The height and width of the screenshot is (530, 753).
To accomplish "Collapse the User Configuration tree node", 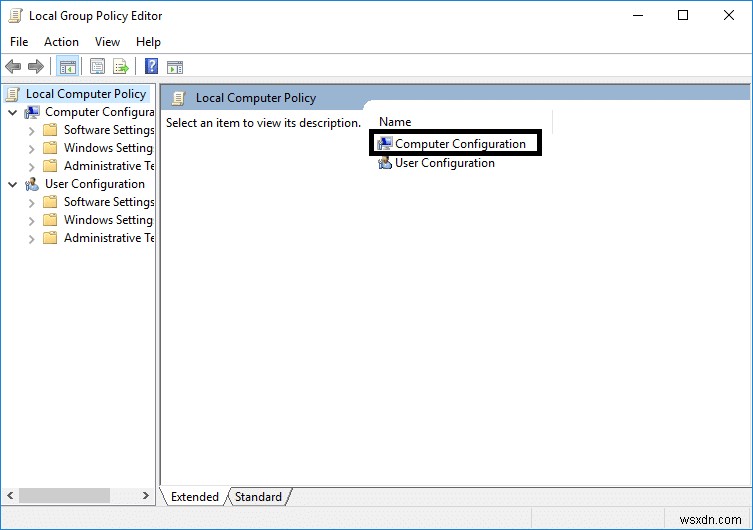I will (13, 184).
